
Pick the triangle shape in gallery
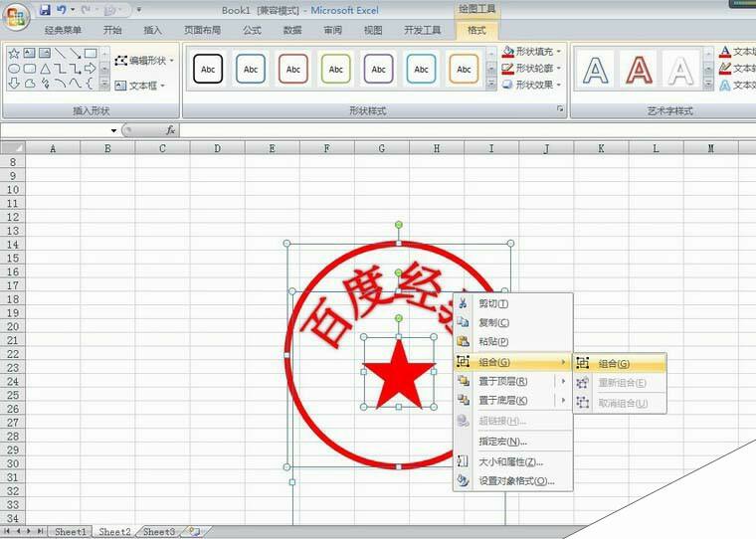click(45, 69)
